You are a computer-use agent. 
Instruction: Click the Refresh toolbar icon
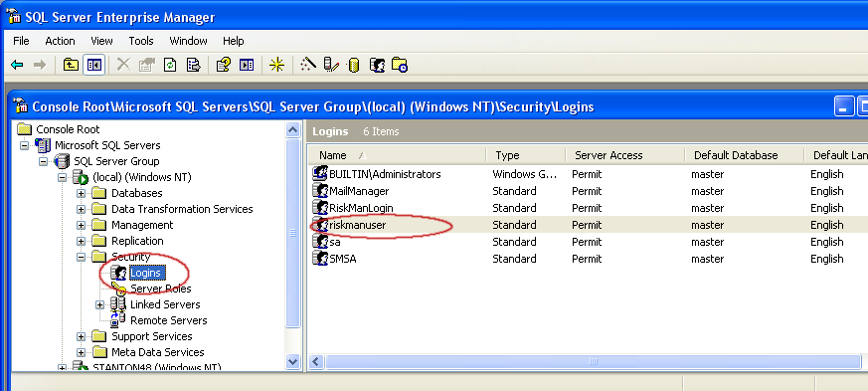point(170,65)
